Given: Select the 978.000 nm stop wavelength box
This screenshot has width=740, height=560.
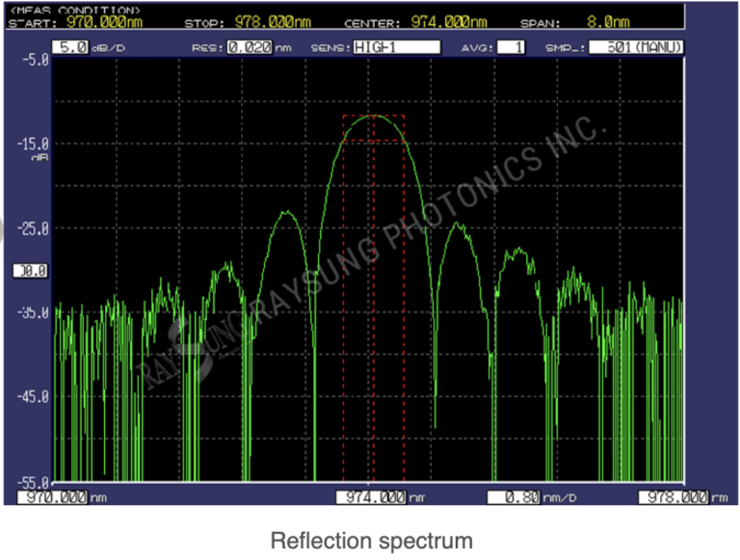Looking at the screenshot, I should tap(673, 497).
